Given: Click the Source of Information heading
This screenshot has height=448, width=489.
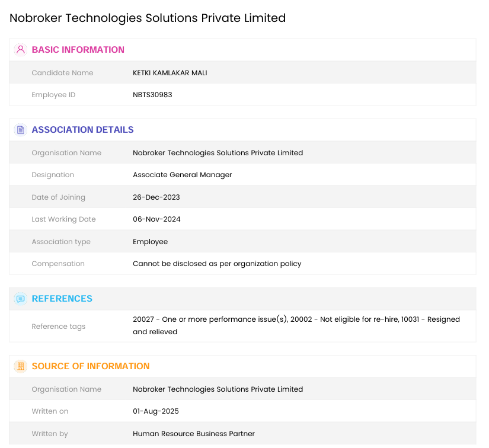Looking at the screenshot, I should (90, 366).
